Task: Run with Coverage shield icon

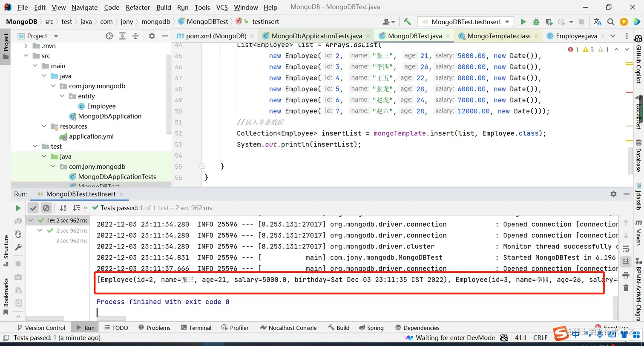Action: (549, 22)
